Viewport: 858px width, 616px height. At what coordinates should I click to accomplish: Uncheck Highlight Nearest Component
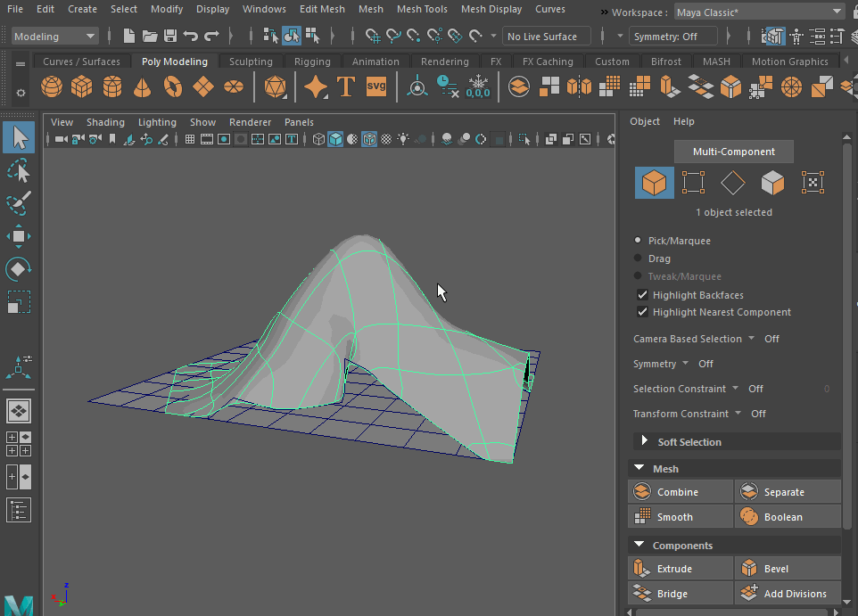coord(642,312)
